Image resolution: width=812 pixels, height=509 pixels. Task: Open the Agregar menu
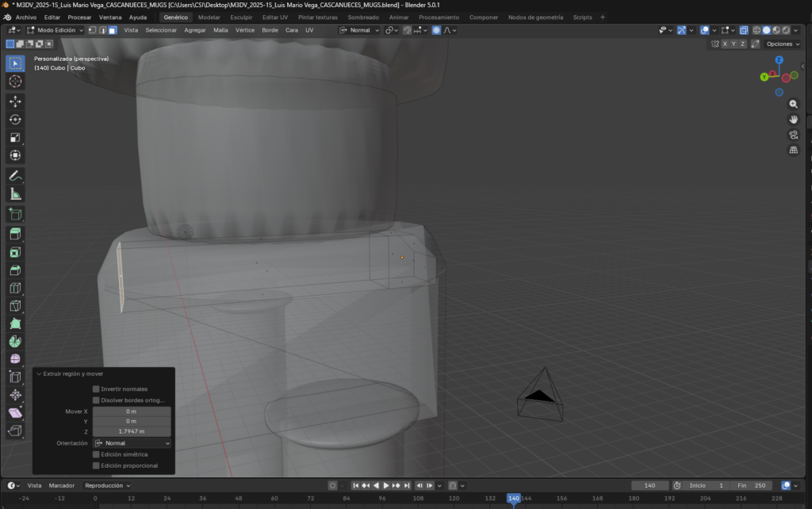[x=195, y=29]
